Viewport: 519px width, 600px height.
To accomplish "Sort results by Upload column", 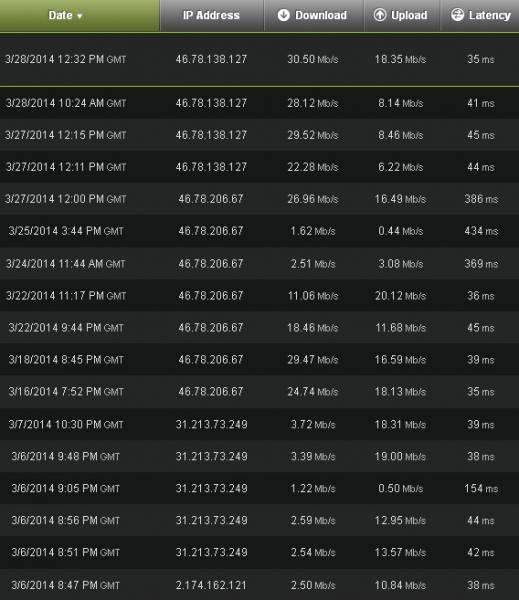I will 401,16.
